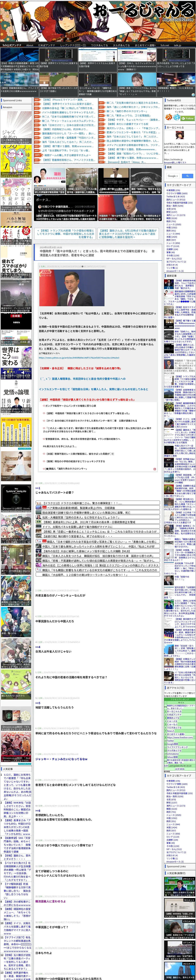Open category 韓国 (3216)

(172, 218)
